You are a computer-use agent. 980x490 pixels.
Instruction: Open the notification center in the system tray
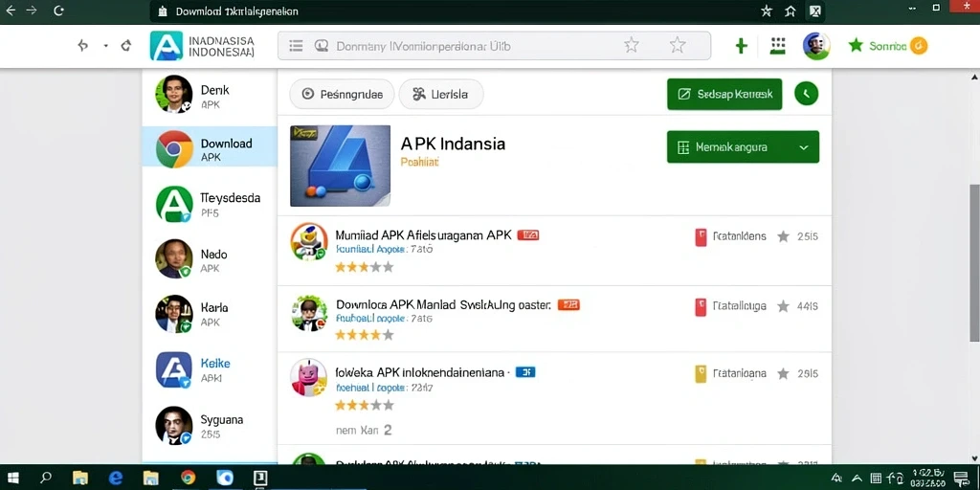(961, 479)
